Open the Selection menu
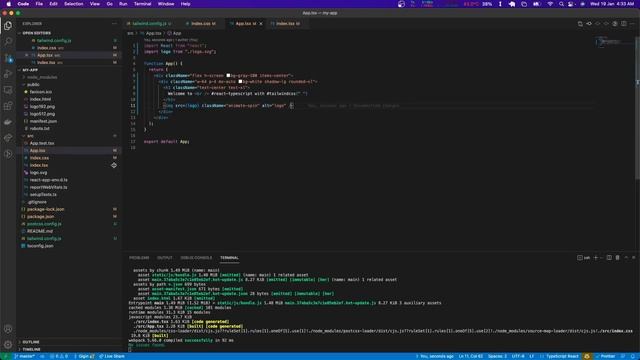This screenshot has width=640, height=360. pos(73,4)
